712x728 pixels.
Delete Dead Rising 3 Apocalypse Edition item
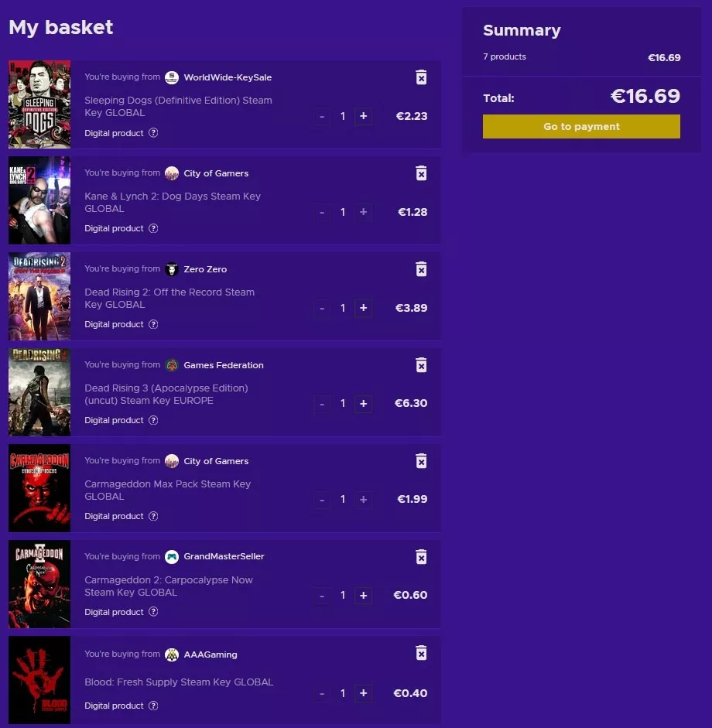(421, 365)
